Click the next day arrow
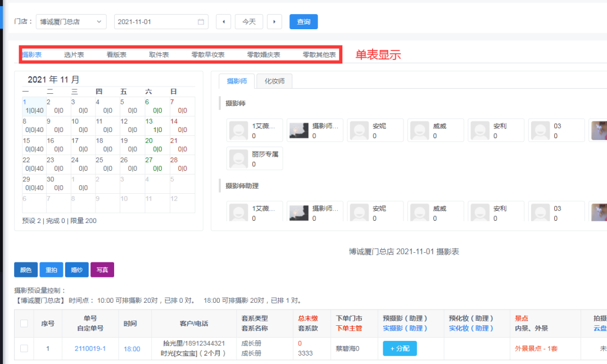Image resolution: width=607 pixels, height=364 pixels. coord(274,21)
